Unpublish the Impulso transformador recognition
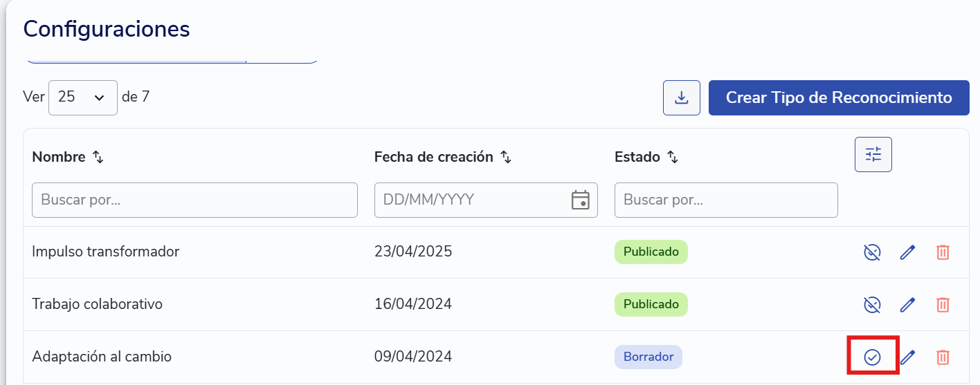This screenshot has width=980, height=385. tap(872, 252)
